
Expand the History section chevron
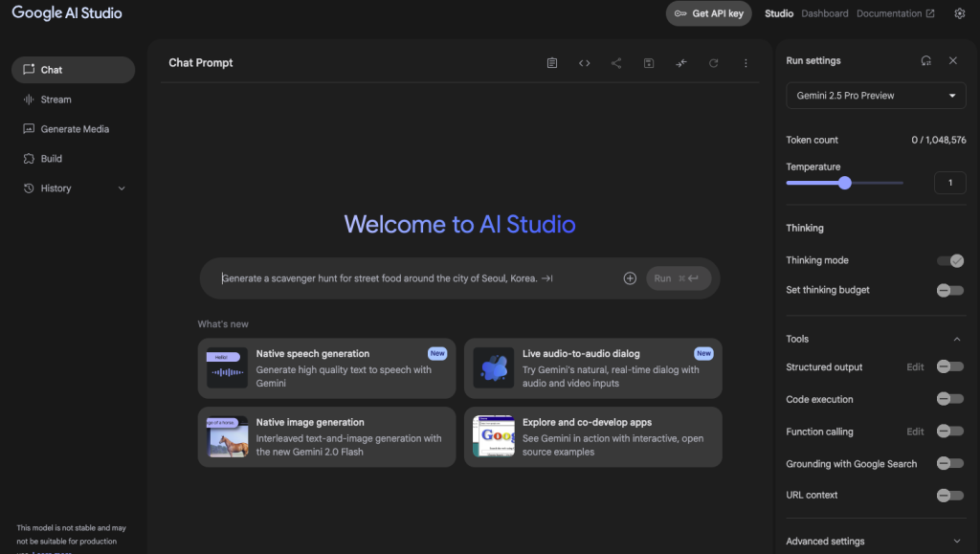coord(122,188)
